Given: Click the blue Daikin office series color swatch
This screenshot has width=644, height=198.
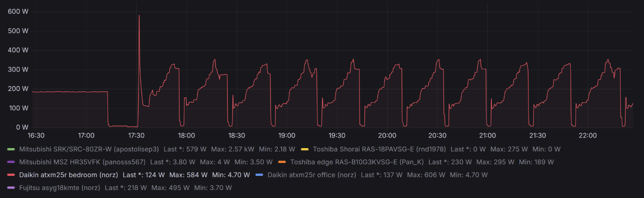Looking at the screenshot, I should 259,175.
